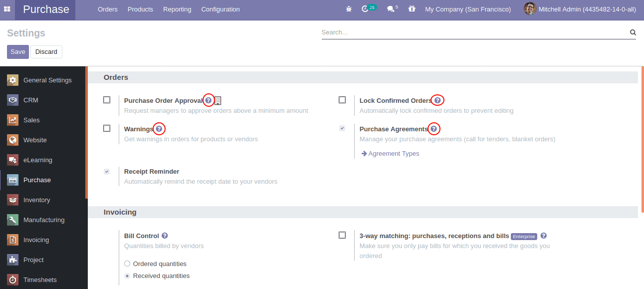Open My Company (San Francisco) switcher
The image size is (644, 289).
click(468, 9)
